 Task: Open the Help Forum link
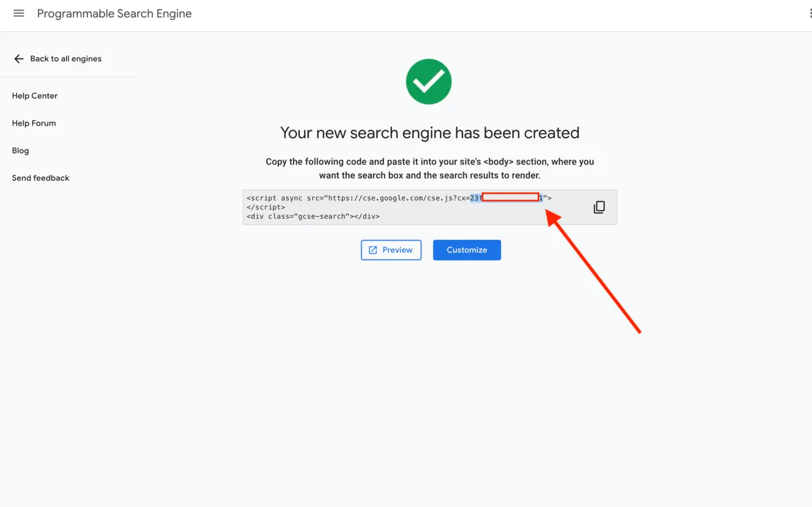34,123
